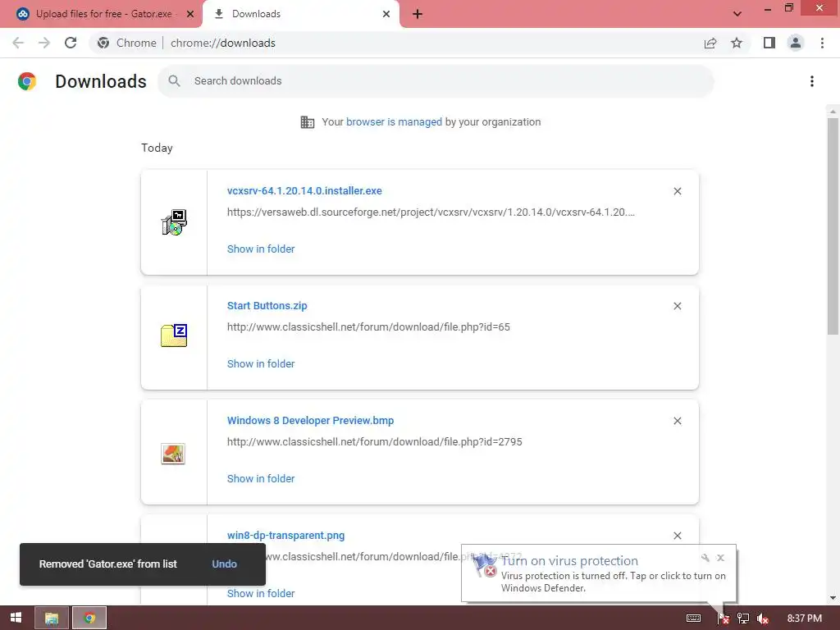This screenshot has height=630, width=840.
Task: Open the side panel icon
Action: (x=769, y=43)
